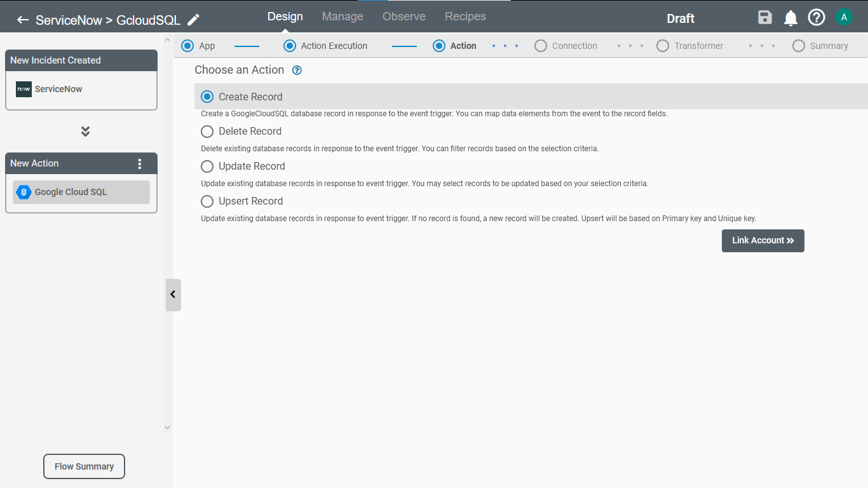Switch to the Observe tab
The image size is (868, 488).
coord(404,17)
